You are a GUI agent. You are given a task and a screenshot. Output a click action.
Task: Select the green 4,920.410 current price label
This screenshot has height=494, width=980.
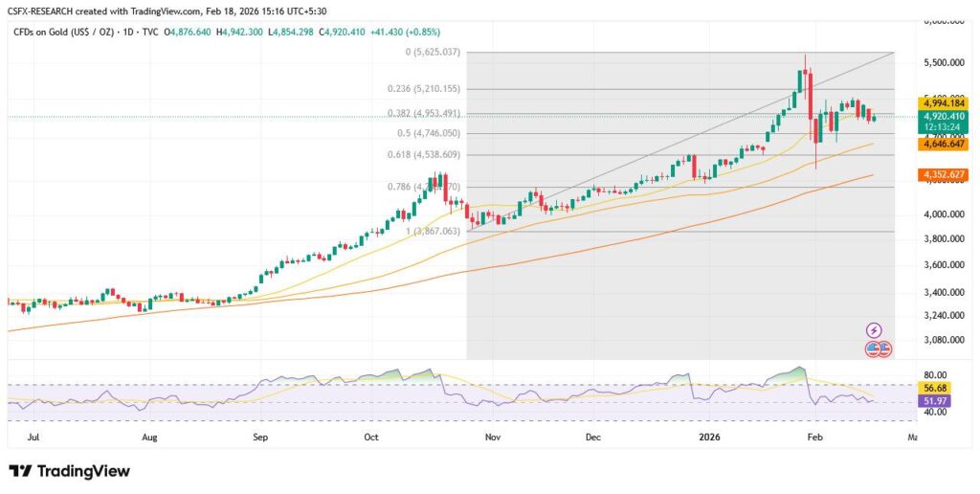[x=943, y=117]
